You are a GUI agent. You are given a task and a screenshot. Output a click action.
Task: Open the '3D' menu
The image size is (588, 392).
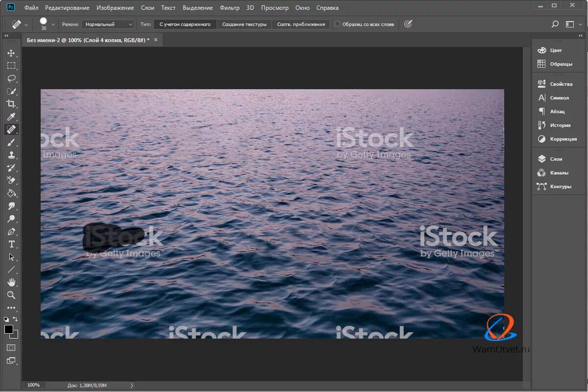[250, 8]
